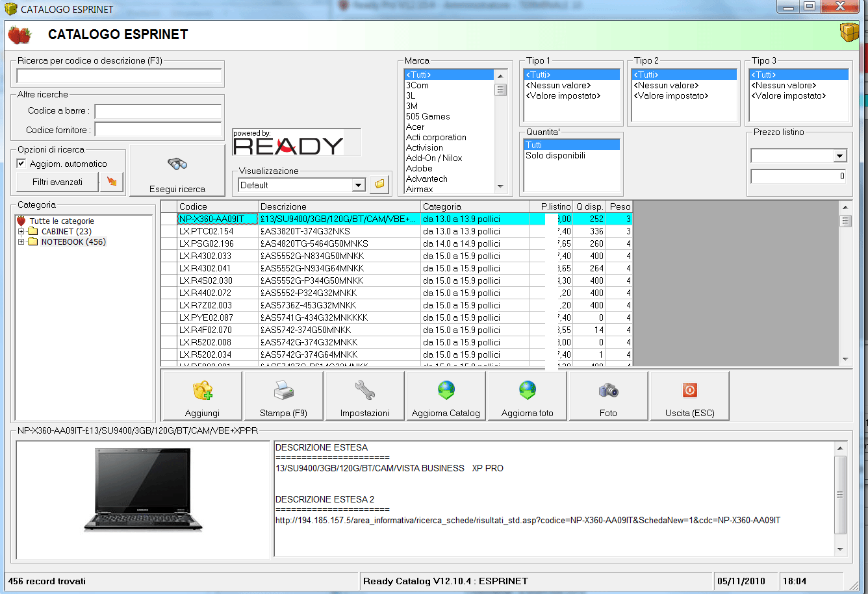Image resolution: width=868 pixels, height=594 pixels.
Task: Open the Visualizzazione Default dropdown
Action: click(x=358, y=185)
